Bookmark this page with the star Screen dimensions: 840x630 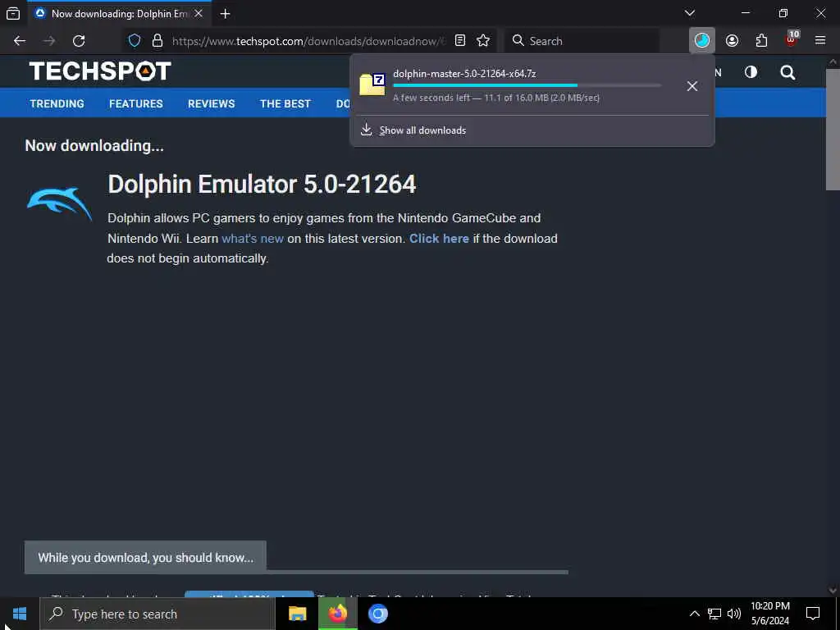pyautogui.click(x=483, y=41)
